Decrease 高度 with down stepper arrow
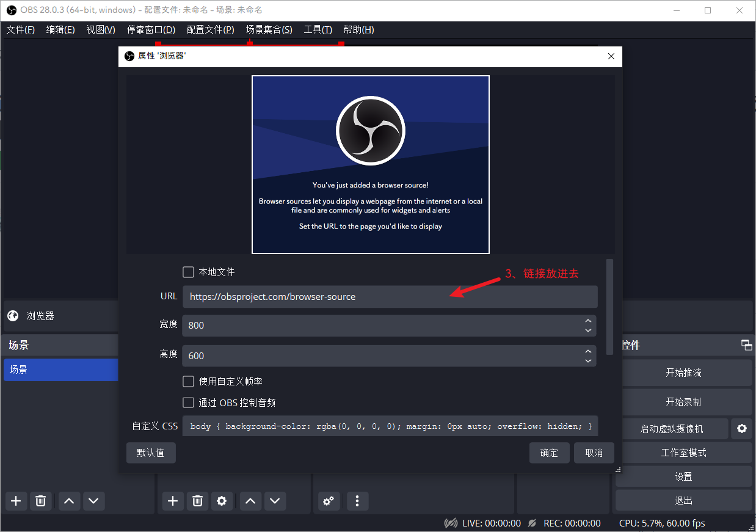 (588, 360)
